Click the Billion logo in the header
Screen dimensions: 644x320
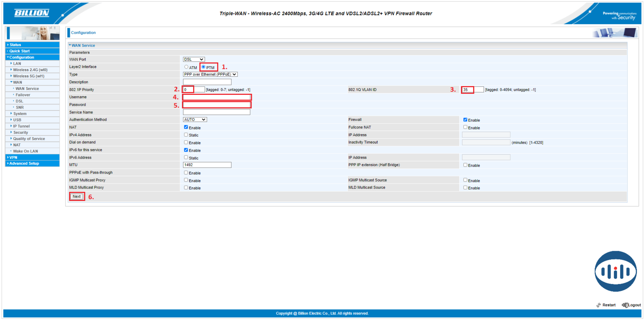pyautogui.click(x=31, y=13)
